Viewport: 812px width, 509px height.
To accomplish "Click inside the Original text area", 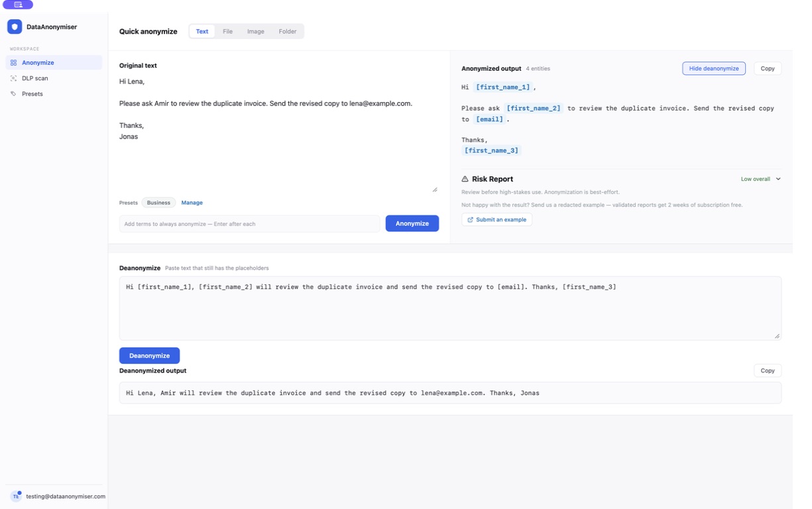I will tap(279, 133).
